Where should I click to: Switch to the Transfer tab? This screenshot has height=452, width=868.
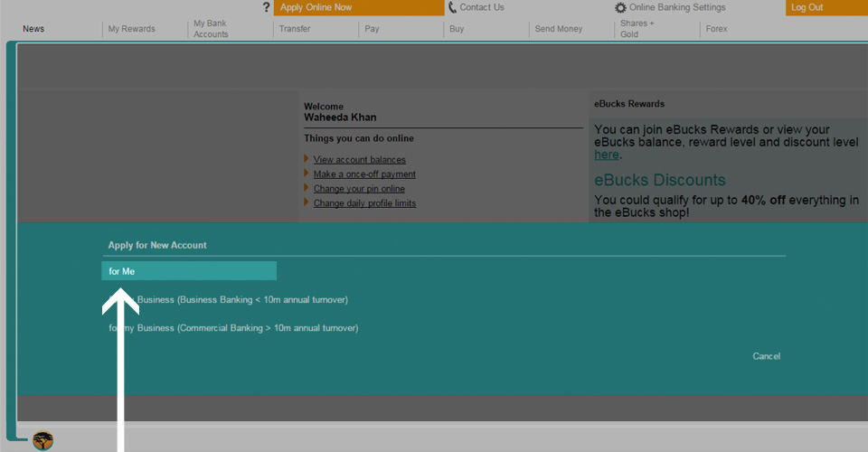click(x=295, y=29)
